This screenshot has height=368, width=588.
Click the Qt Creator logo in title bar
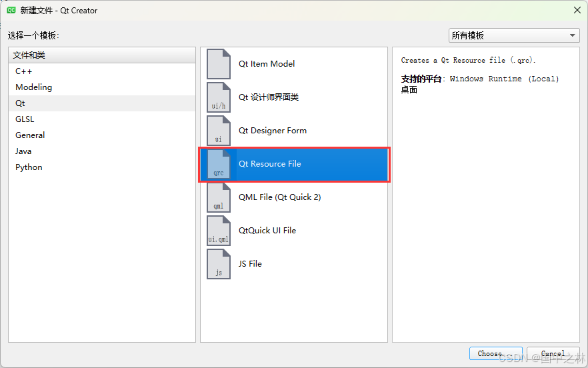click(x=11, y=10)
